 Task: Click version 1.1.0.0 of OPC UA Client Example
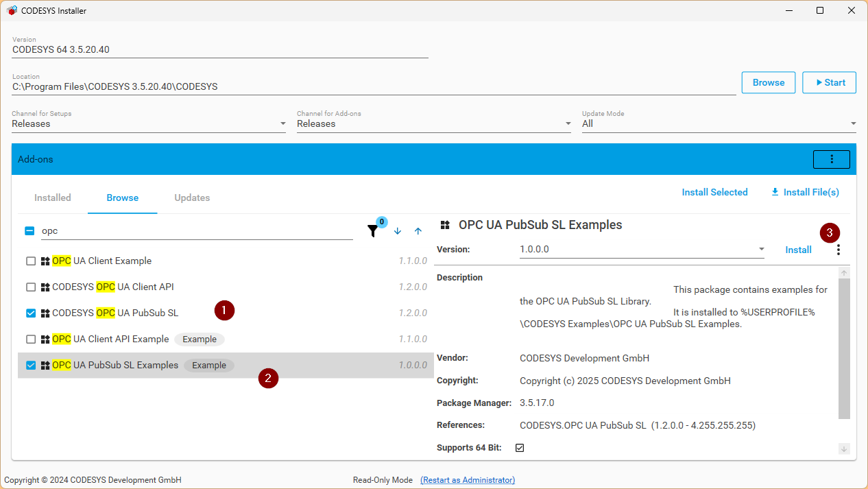pos(413,261)
